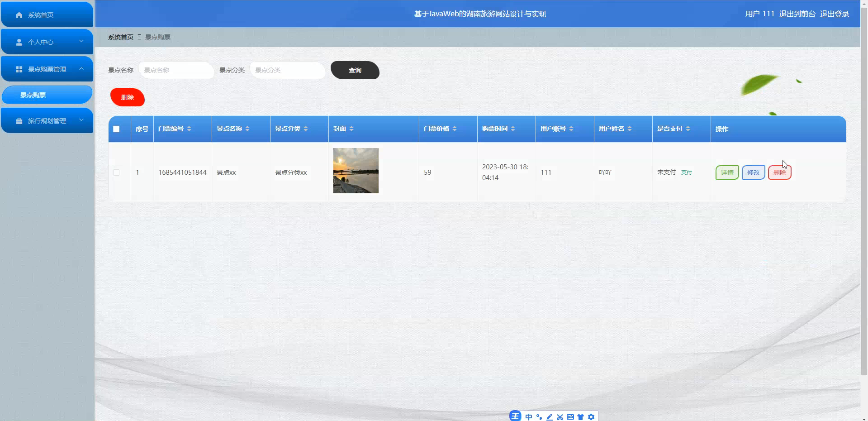Sort by 景点名称 column arrows
The image size is (868, 421).
point(247,129)
